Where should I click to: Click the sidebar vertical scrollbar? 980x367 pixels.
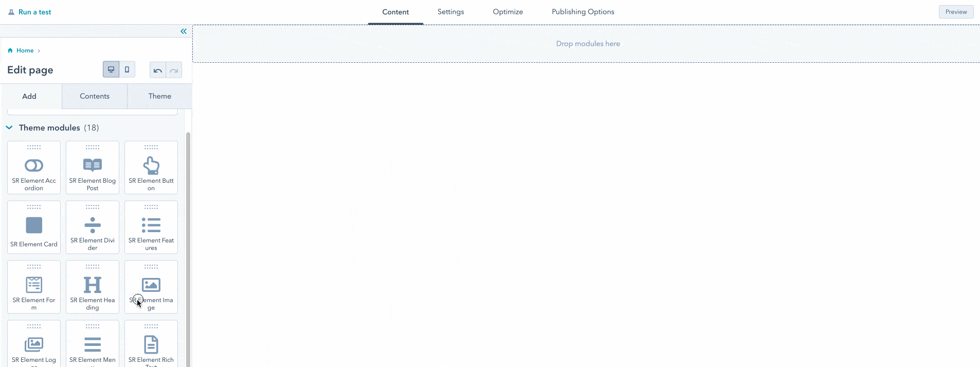coord(188,250)
